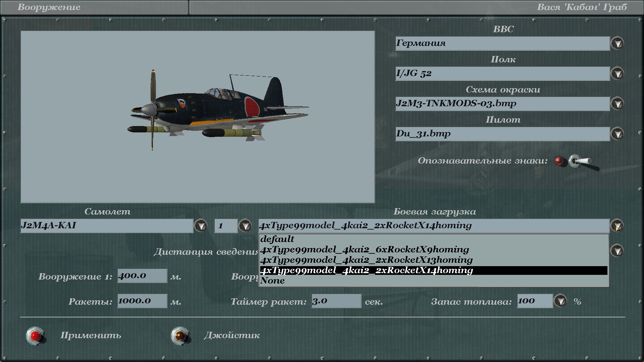Choose the 6xRocketX9homing loadout

[x=364, y=249]
